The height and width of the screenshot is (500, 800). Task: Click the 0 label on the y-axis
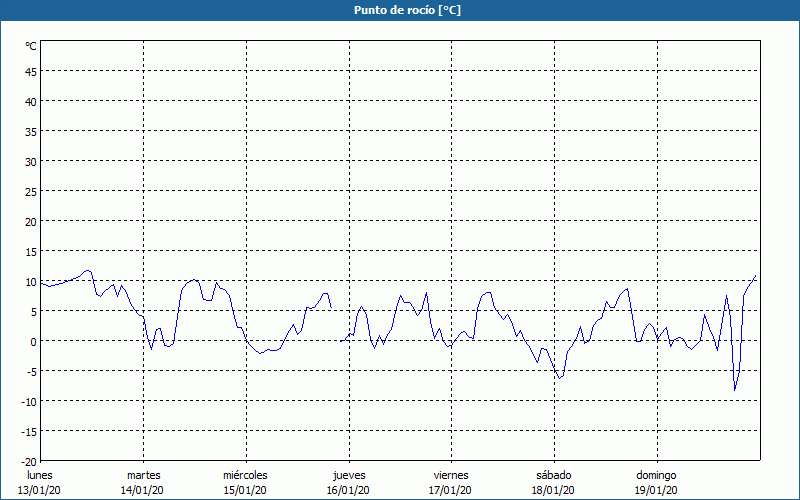tap(33, 341)
